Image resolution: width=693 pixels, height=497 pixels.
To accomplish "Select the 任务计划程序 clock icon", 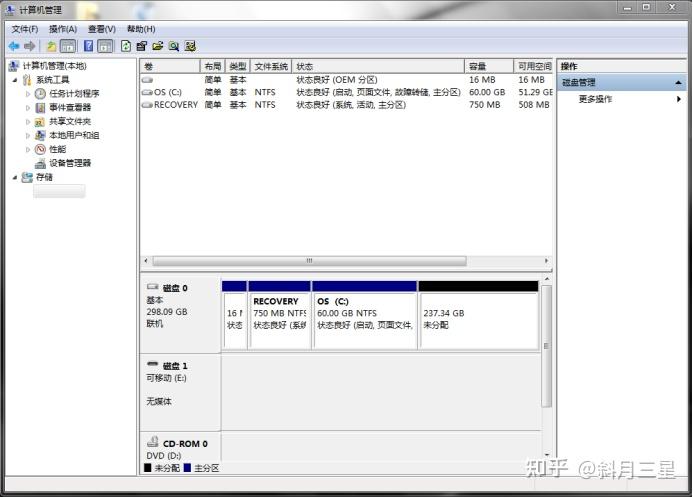I will 40,94.
